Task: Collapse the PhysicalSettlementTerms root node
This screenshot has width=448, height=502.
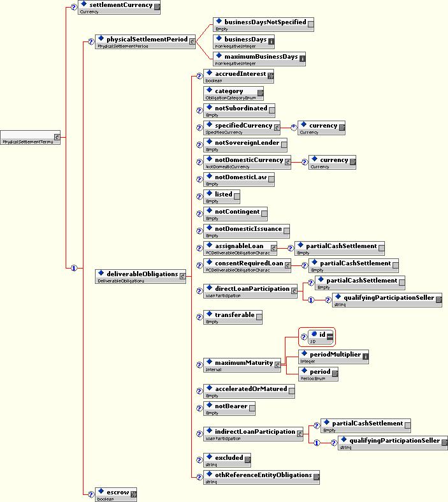Action: click(57, 137)
